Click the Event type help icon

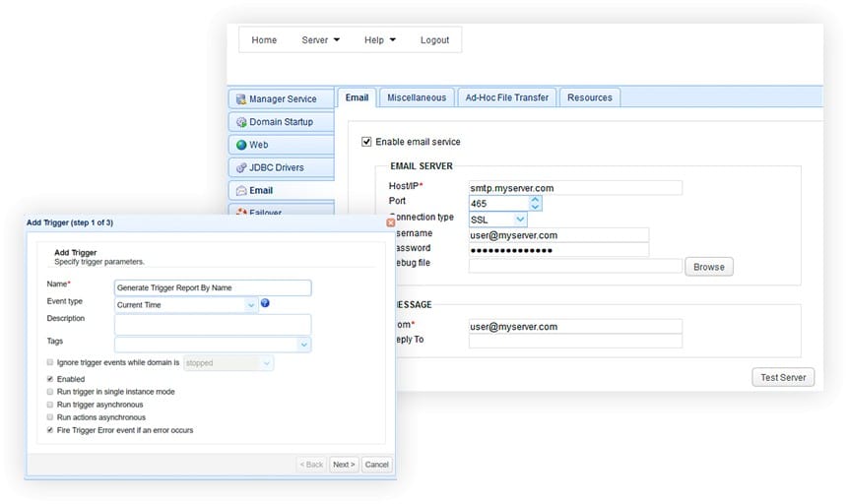pos(265,303)
